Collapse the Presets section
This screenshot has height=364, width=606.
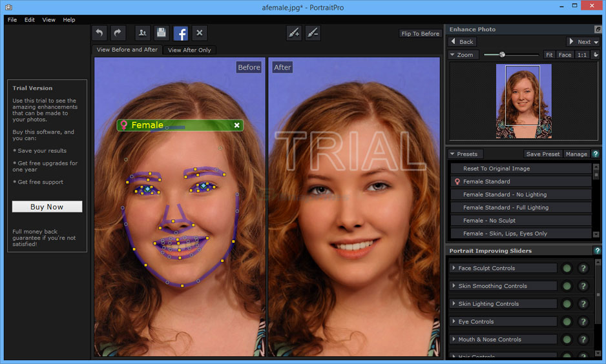[452, 154]
